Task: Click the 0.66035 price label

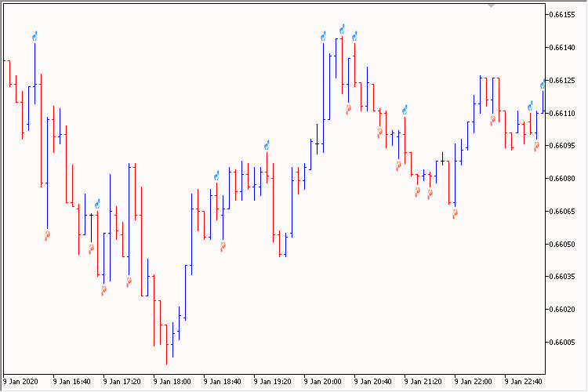Action: (x=562, y=277)
